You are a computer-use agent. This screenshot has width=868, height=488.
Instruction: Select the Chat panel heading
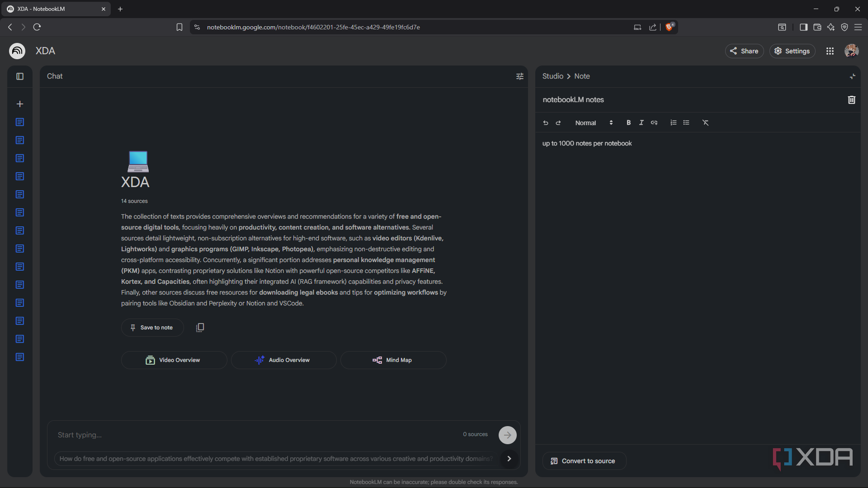click(x=55, y=76)
